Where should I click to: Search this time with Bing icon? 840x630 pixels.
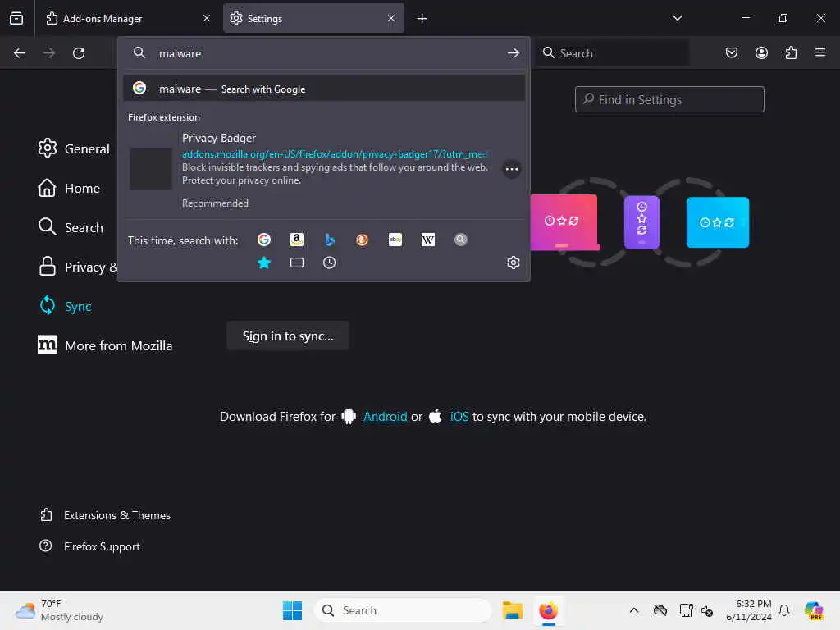(330, 240)
